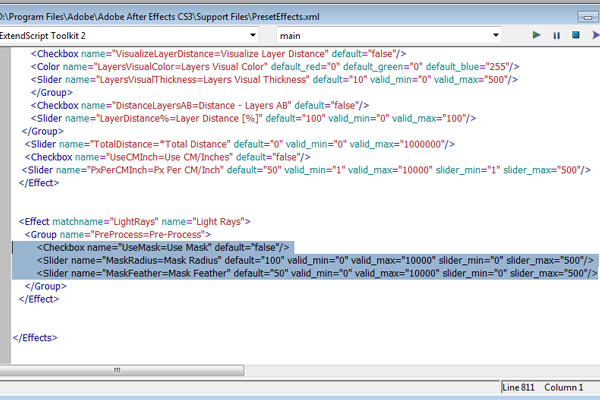
Task: Click the blue step arrow icon
Action: coord(595,35)
